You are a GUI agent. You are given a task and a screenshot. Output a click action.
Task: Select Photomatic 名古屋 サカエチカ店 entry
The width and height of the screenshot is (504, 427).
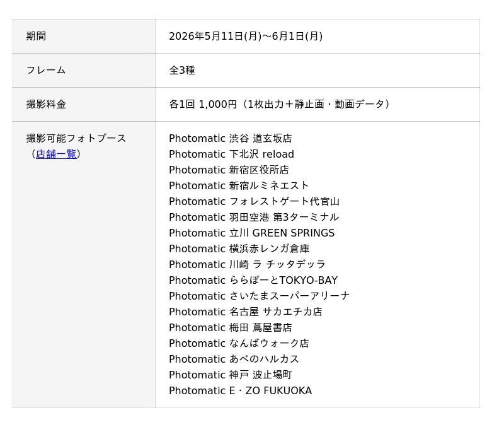point(246,312)
